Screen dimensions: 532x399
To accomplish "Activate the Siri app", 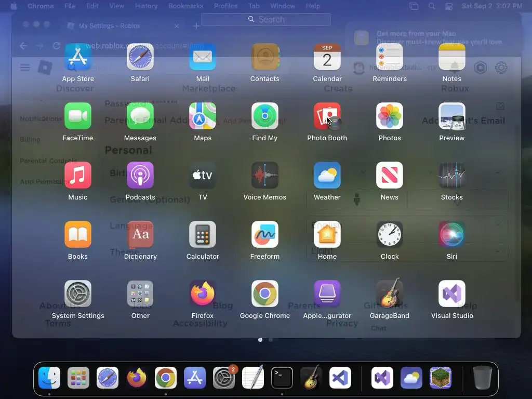I will tap(452, 234).
